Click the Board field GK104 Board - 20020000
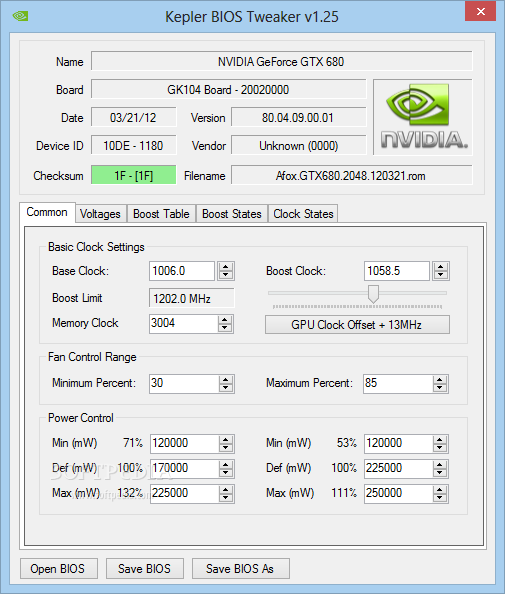Image resolution: width=505 pixels, height=594 pixels. click(228, 89)
